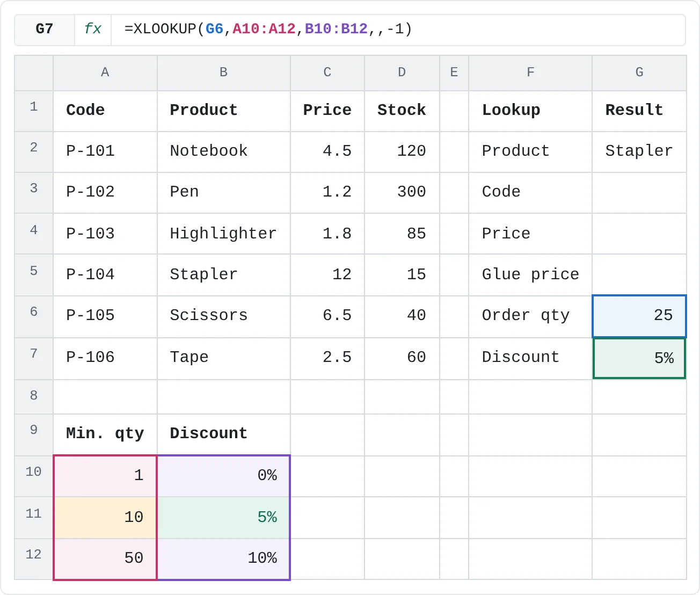Click the "Stapler" result cell in column G
Viewport: 700px width, 595px height.
(x=639, y=152)
